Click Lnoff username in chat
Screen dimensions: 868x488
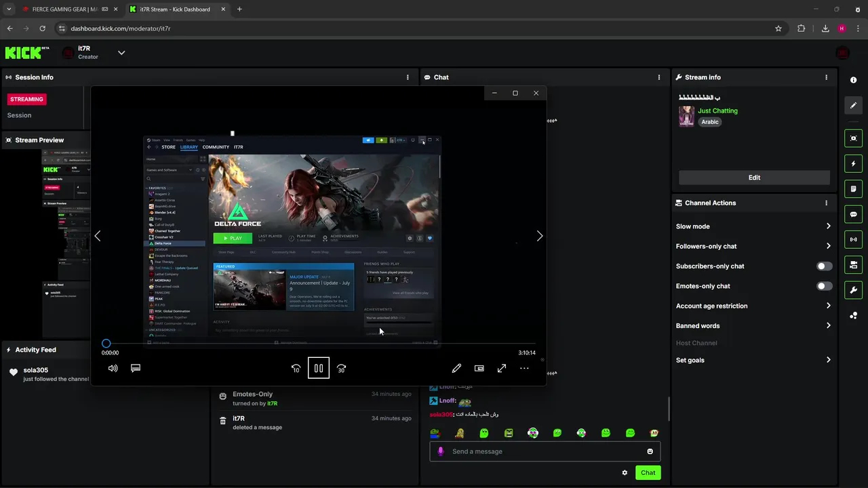(447, 401)
